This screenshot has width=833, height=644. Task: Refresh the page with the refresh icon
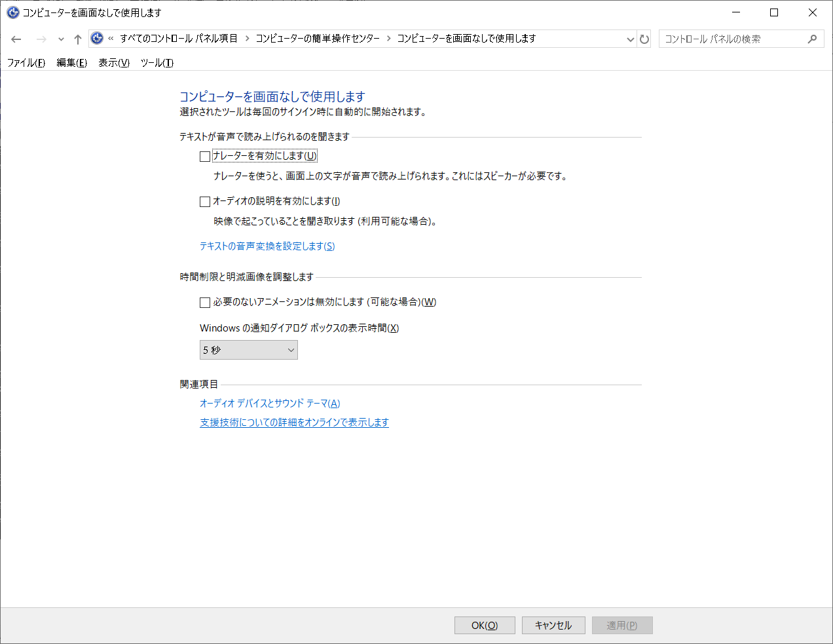pos(644,39)
